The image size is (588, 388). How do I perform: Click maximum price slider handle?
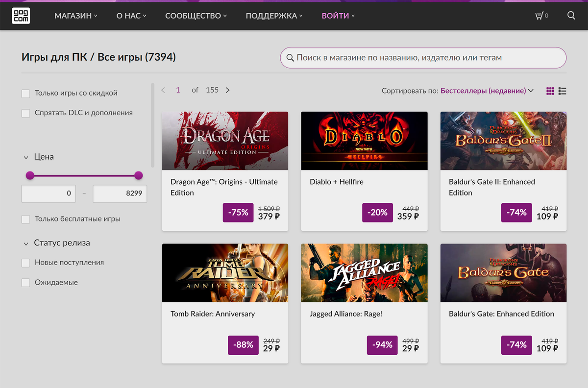coord(139,175)
